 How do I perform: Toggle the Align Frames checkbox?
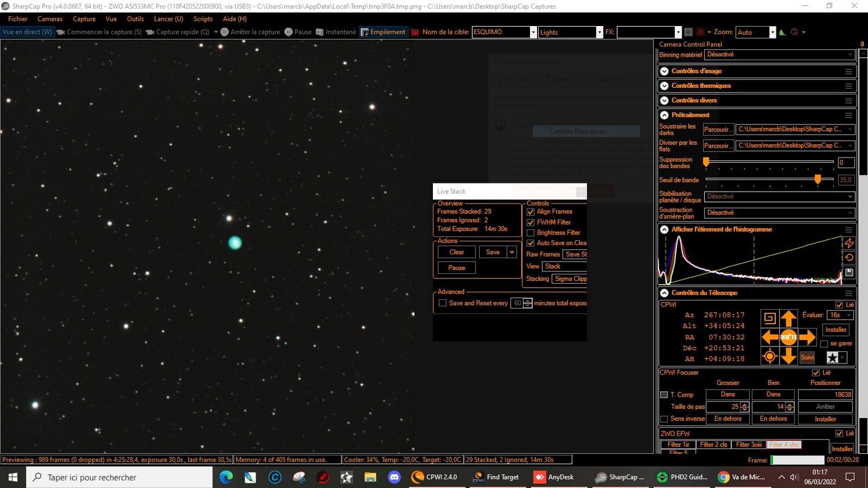click(x=531, y=212)
